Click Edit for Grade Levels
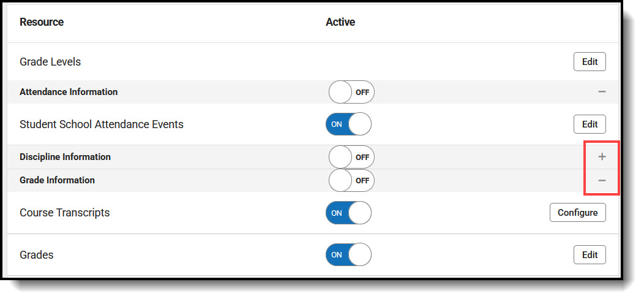 pyautogui.click(x=590, y=62)
